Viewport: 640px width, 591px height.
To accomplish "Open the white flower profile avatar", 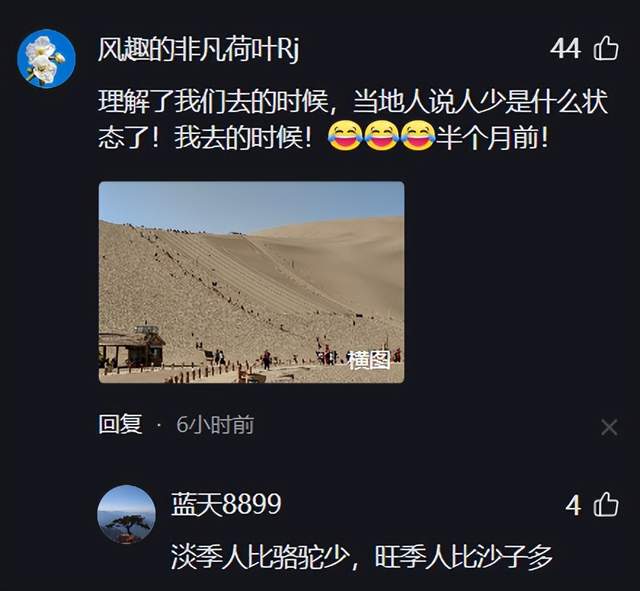I will [46, 58].
